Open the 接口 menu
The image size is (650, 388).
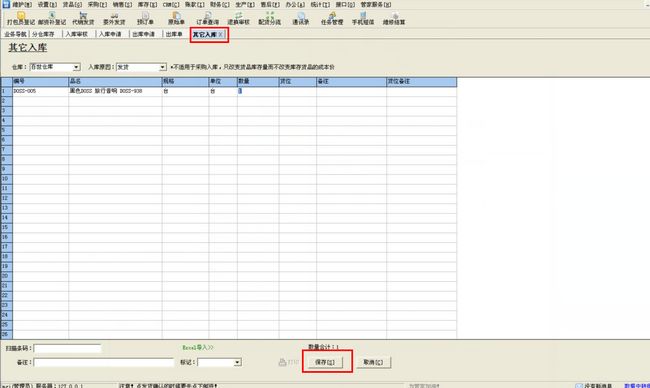click(345, 5)
